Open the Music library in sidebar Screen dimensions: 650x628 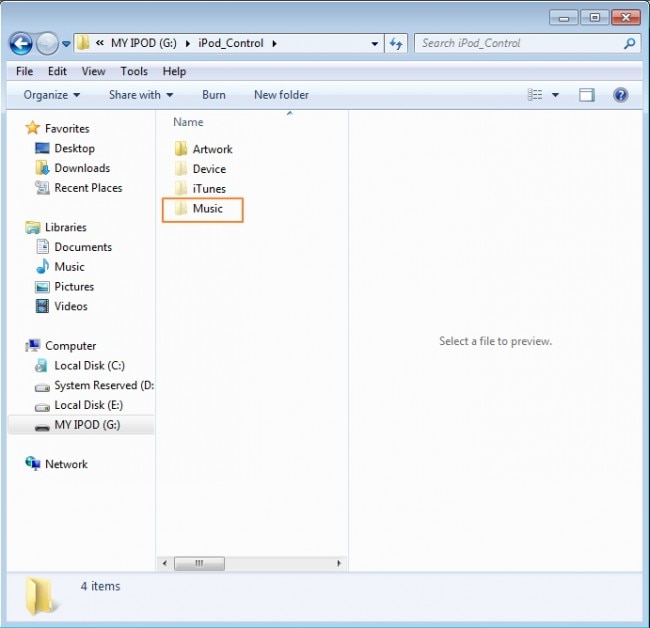(x=60, y=267)
